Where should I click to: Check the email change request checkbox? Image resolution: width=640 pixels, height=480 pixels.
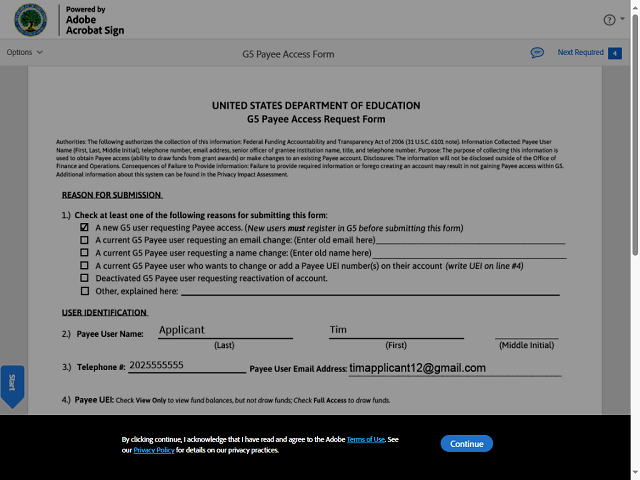[84, 240]
